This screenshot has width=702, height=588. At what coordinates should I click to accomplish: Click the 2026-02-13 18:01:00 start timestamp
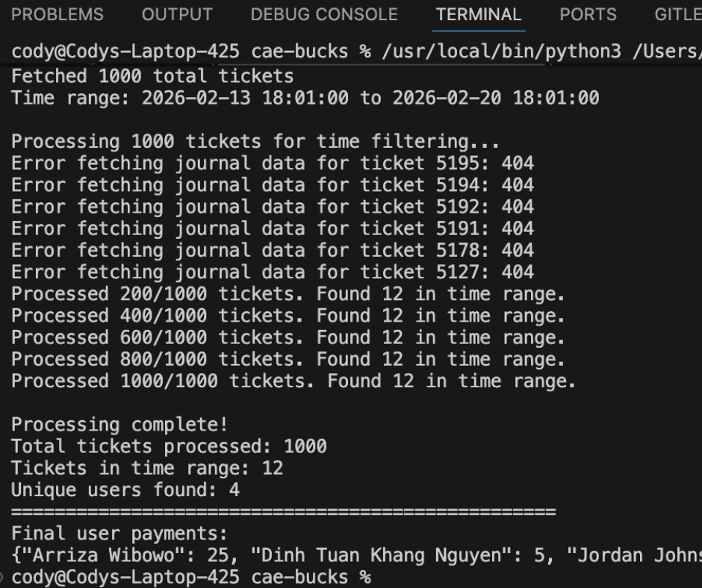245,98
